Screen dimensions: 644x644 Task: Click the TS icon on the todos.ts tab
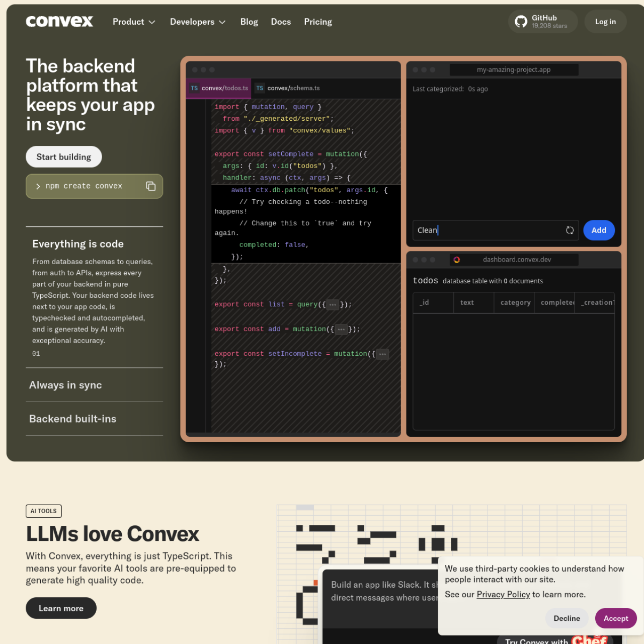pyautogui.click(x=194, y=88)
